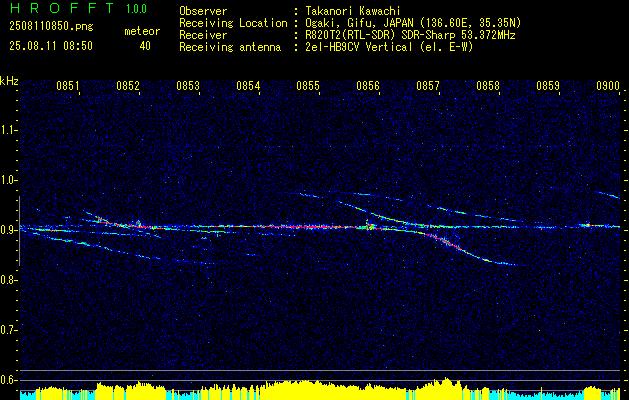Click the 0.9 frequency axis label
Viewport: 629px width, 400px height.
coord(8,230)
